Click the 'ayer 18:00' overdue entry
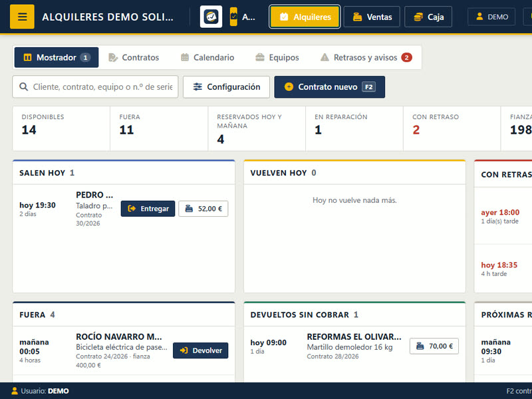The height and width of the screenshot is (399, 532). [500, 212]
